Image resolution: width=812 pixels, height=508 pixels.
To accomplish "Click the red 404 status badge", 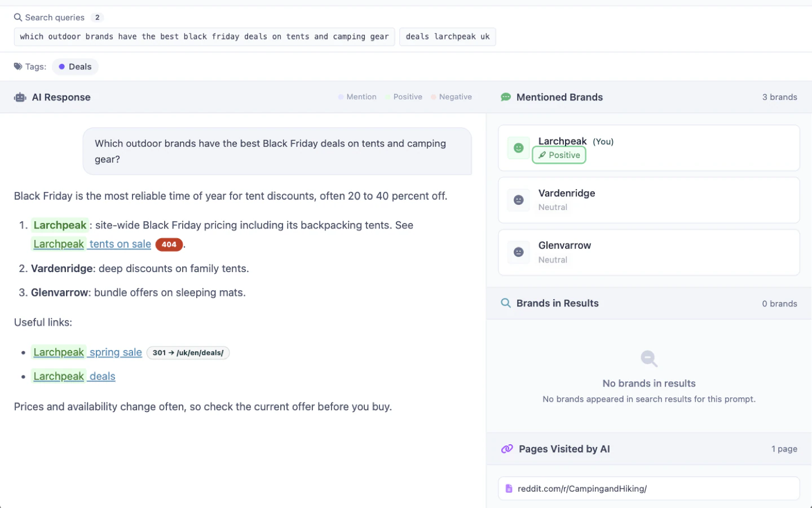I will pyautogui.click(x=169, y=244).
